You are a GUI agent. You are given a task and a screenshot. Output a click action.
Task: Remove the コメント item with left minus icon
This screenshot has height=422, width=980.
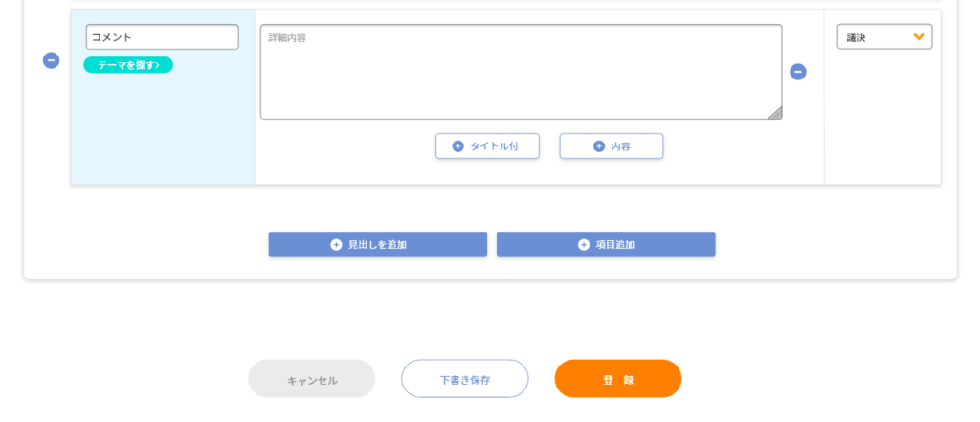[52, 60]
